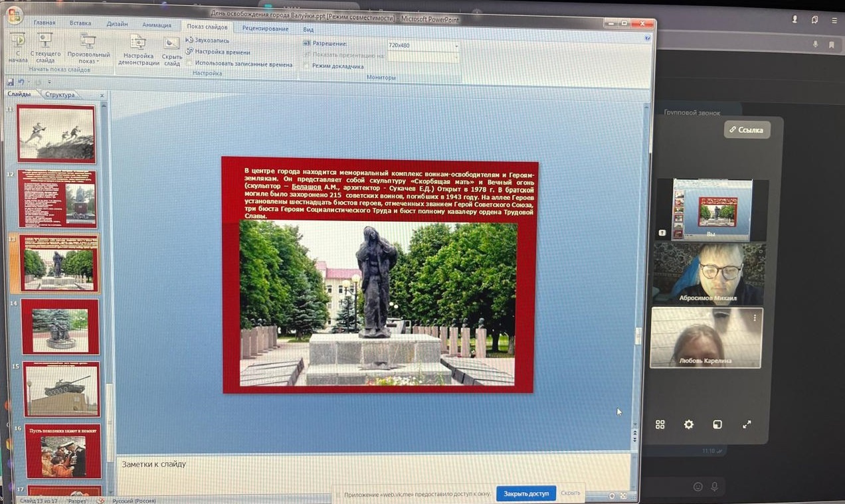Image resolution: width=845 pixels, height=504 pixels.
Task: Click the microphone icon in browser address bar
Action: pos(815,44)
